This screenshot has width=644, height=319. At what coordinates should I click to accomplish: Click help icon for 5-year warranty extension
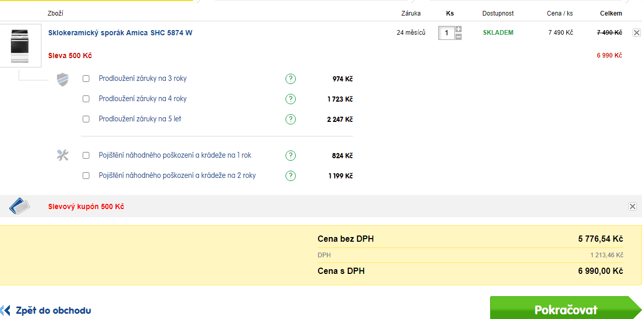tap(291, 119)
